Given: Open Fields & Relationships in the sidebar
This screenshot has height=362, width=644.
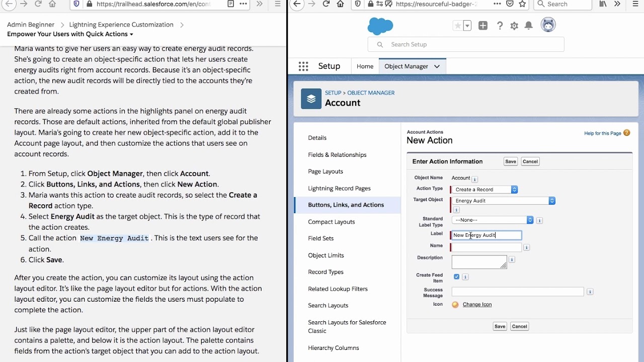Looking at the screenshot, I should click(337, 155).
